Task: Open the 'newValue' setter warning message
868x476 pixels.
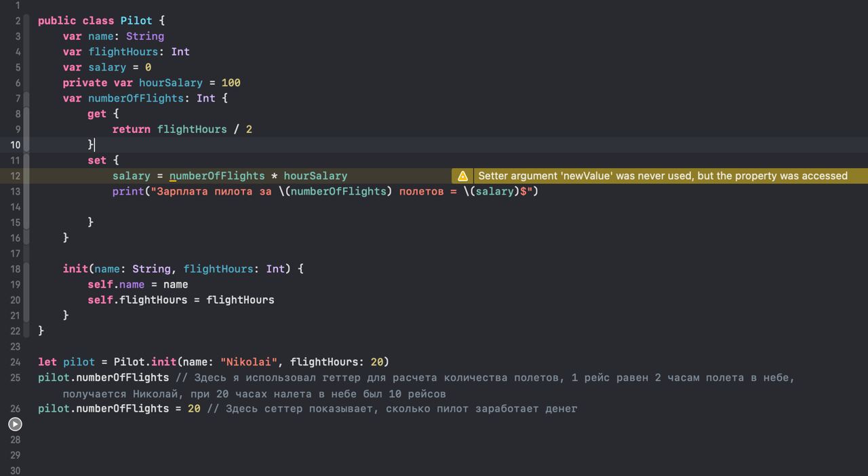Action: pyautogui.click(x=663, y=176)
